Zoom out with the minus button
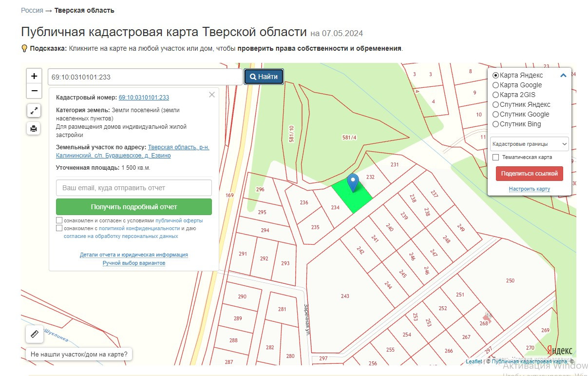Viewport: 588px width, 376px height. [x=34, y=91]
